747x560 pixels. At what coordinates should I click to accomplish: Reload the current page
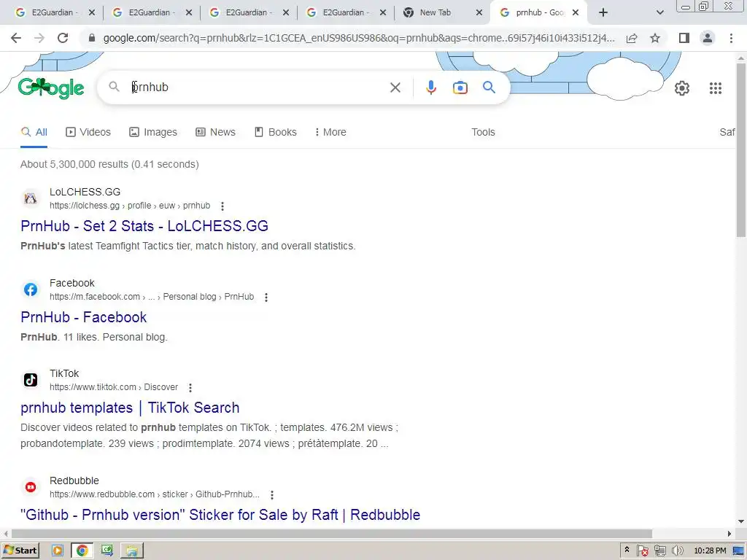(63, 38)
